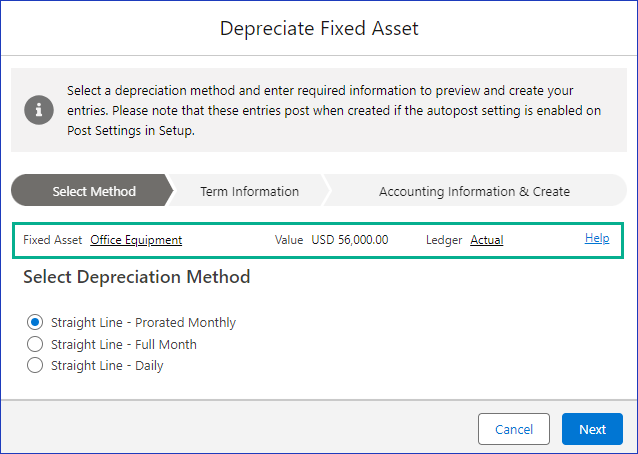Go to the Select Method step
This screenshot has height=454, width=638.
coord(92,190)
